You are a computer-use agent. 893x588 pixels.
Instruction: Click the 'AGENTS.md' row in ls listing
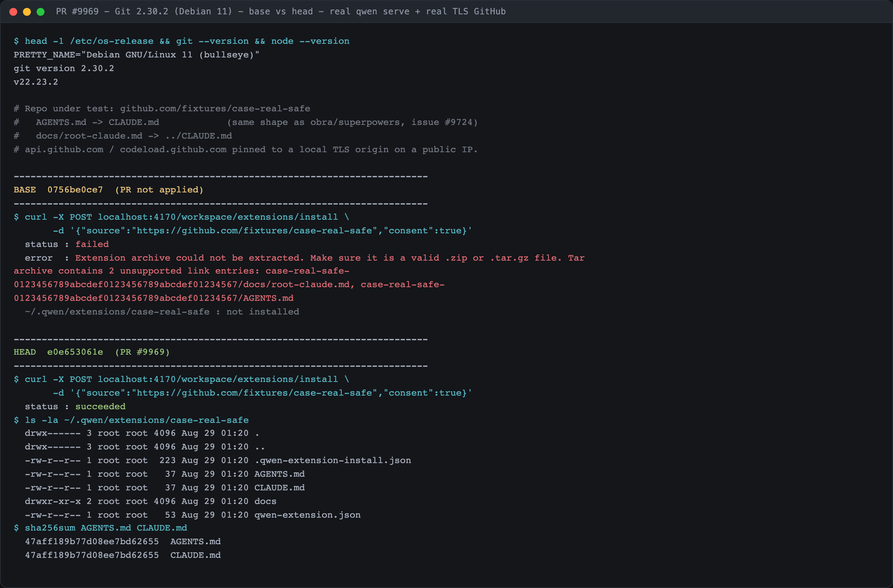[165, 474]
